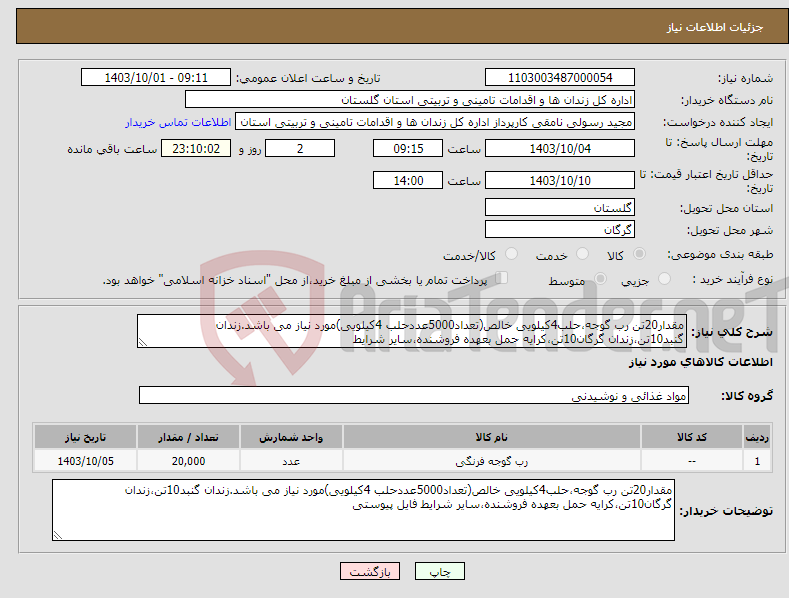
Task: Click the buyer organization name field
Action: point(410,100)
